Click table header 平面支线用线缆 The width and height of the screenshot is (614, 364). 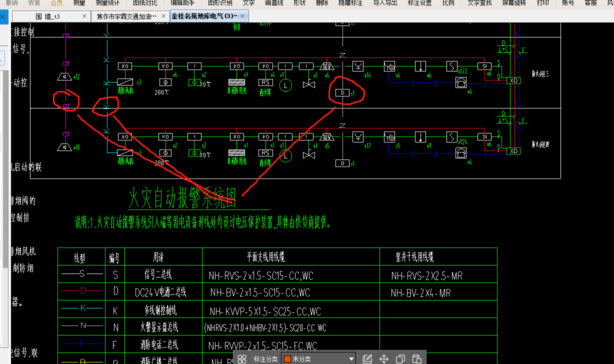coord(266,257)
